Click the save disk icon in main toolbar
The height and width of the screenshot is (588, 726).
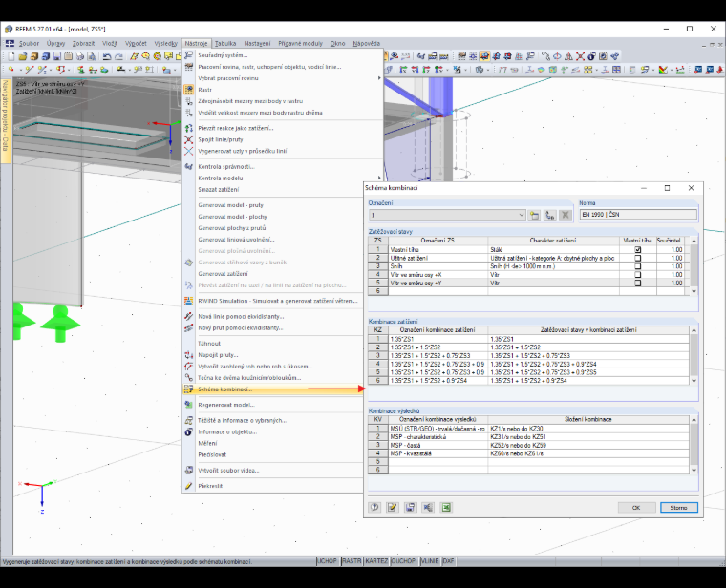point(57,56)
